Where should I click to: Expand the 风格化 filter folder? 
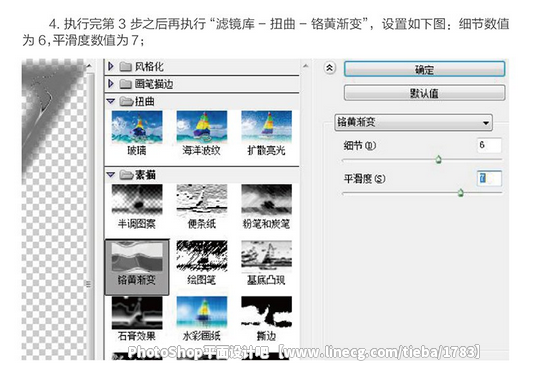point(111,66)
